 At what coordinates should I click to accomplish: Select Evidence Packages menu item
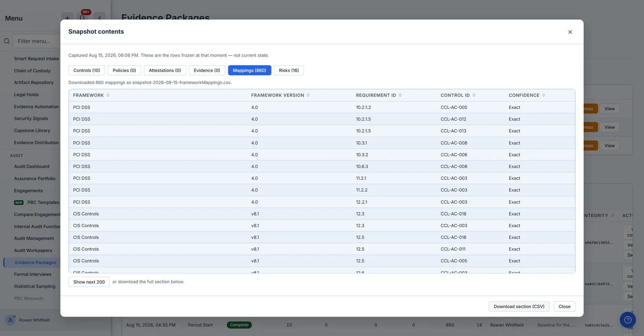coord(35,262)
